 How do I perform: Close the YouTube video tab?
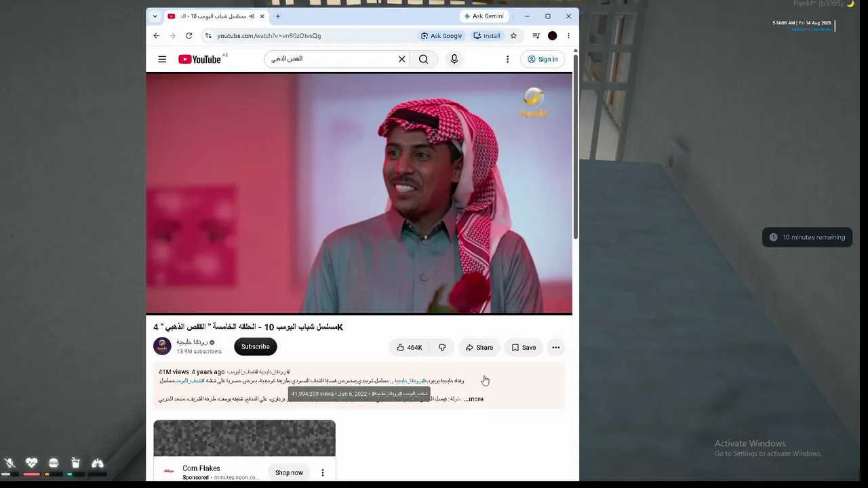pos(262,16)
